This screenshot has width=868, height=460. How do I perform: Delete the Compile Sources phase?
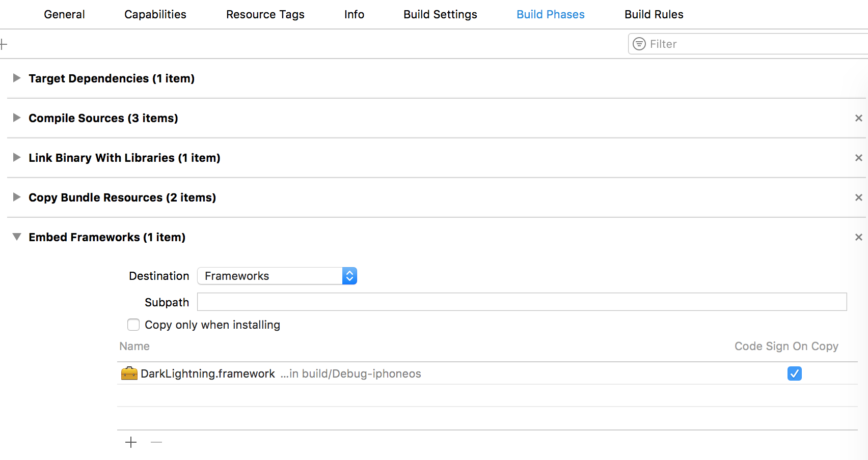858,118
